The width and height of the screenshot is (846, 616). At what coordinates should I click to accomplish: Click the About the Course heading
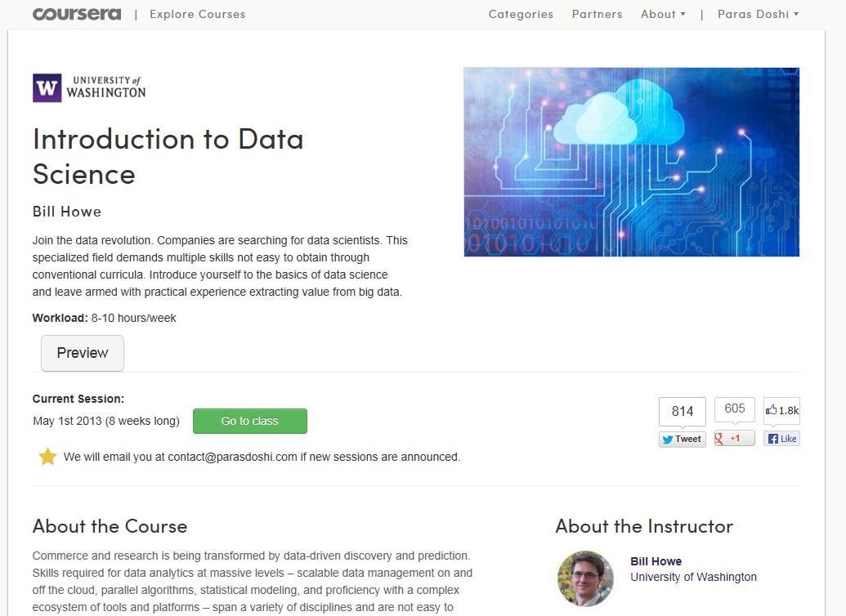coord(110,526)
